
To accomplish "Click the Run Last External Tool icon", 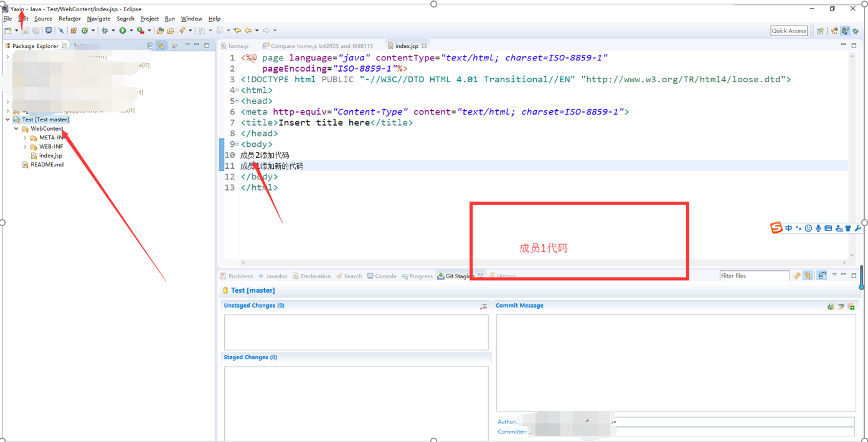I will click(x=141, y=31).
